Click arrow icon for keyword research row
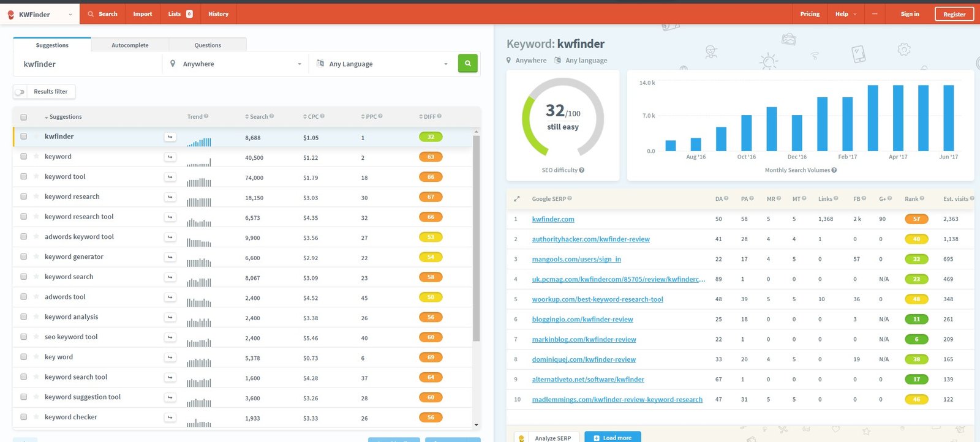The height and width of the screenshot is (442, 980). (x=170, y=197)
